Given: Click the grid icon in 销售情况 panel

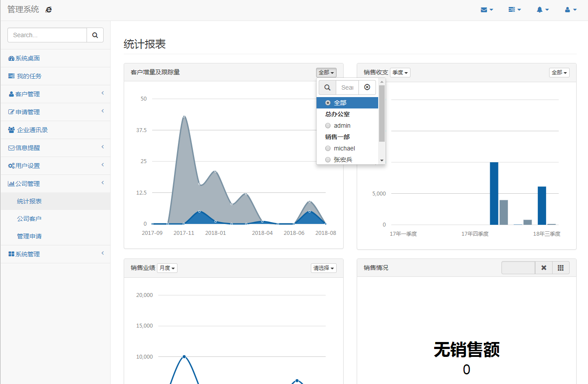Looking at the screenshot, I should 561,268.
